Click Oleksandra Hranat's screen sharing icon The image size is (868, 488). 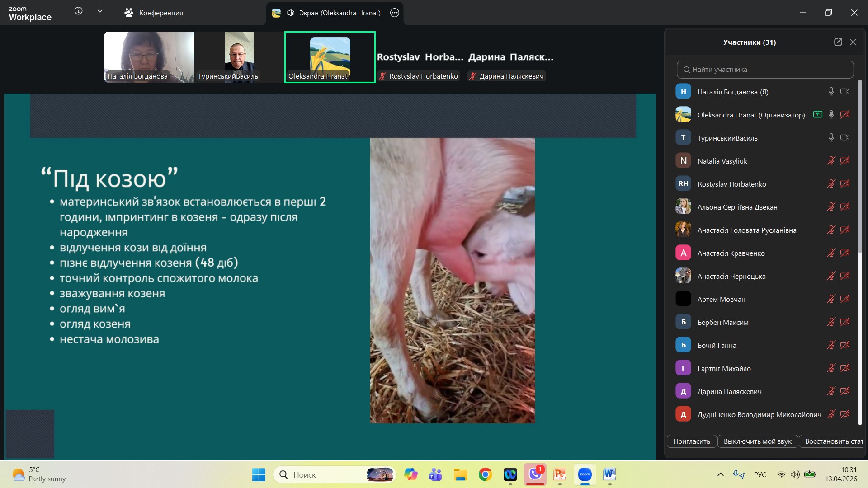click(817, 115)
